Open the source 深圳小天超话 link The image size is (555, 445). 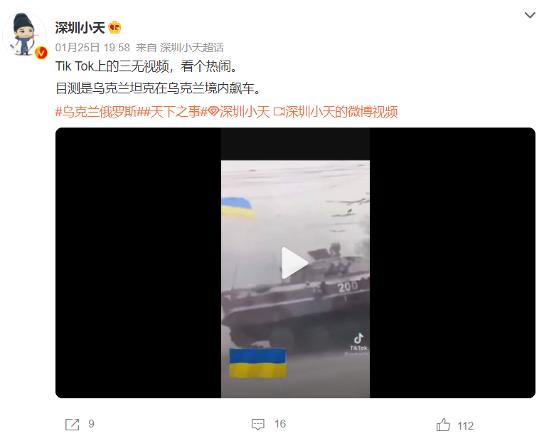click(192, 47)
